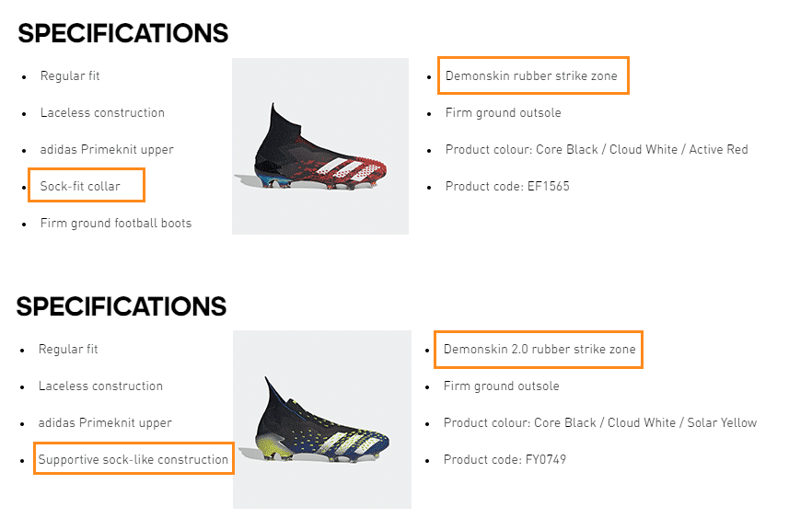
Task: Click 'Firm ground football boots' item
Action: click(115, 223)
